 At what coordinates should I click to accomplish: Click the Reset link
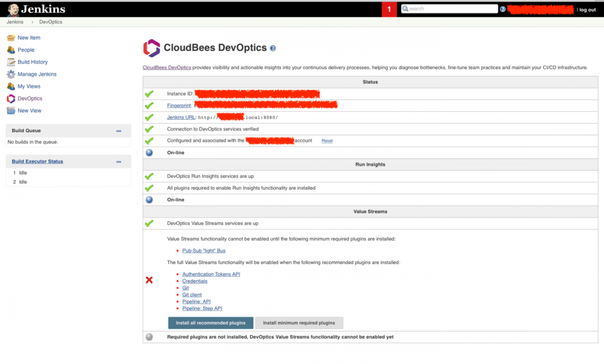pos(327,141)
